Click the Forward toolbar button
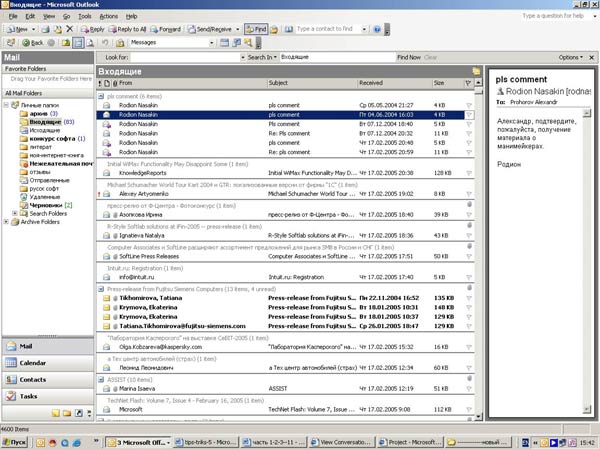Viewport: 600px width, 450px height. [166, 30]
